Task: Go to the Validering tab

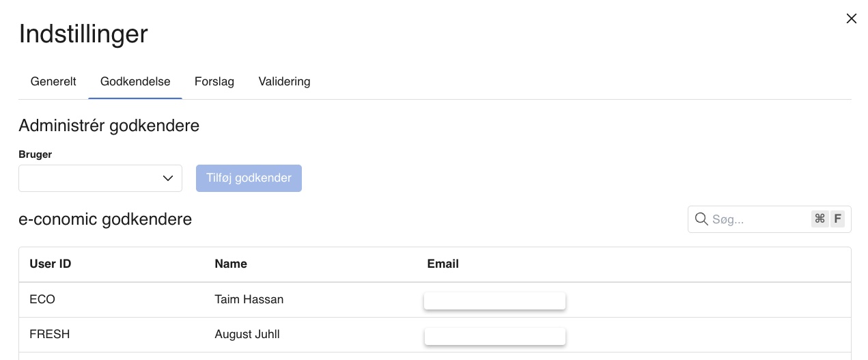Action: tap(284, 81)
